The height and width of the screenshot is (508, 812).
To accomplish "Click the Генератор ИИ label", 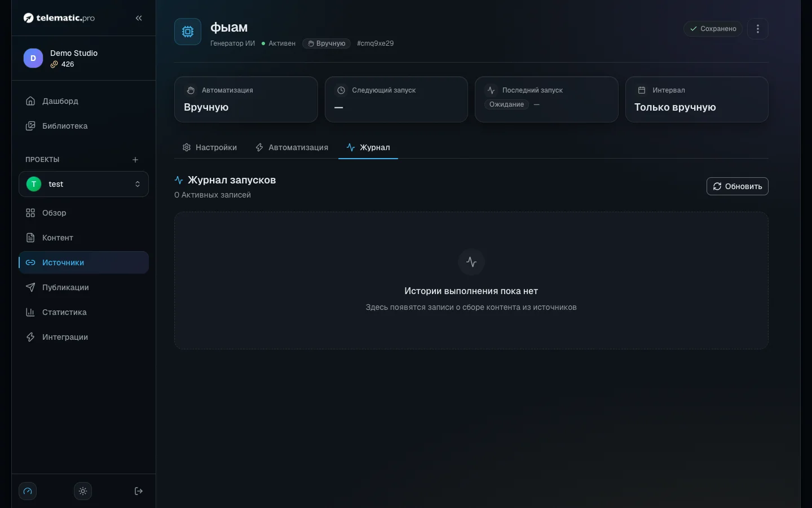I will [x=232, y=43].
